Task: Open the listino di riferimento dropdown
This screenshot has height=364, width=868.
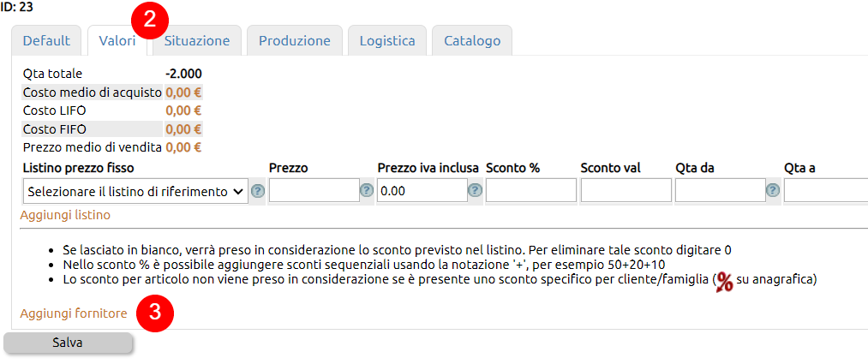Action: (x=135, y=191)
